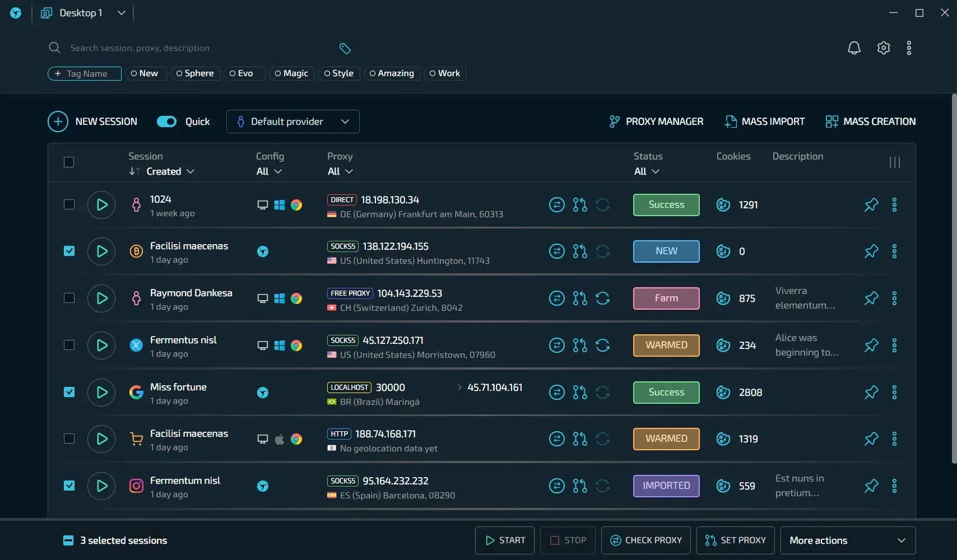Screen dimensions: 957x560
Task: Check the 1024 session checkbox
Action: [69, 204]
